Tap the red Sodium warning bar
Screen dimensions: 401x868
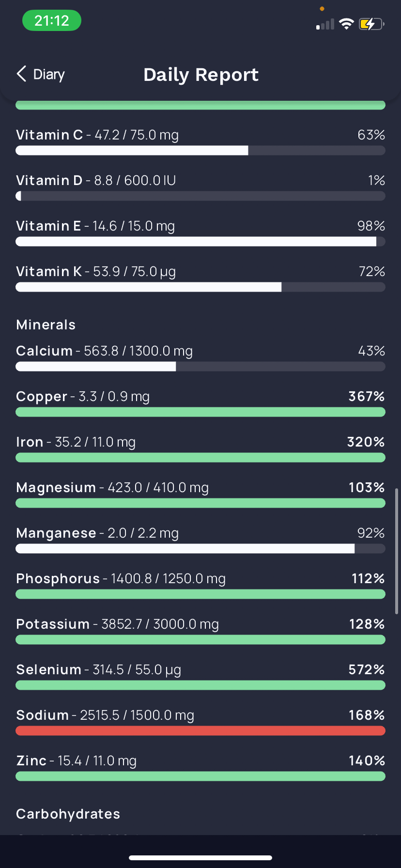[200, 731]
